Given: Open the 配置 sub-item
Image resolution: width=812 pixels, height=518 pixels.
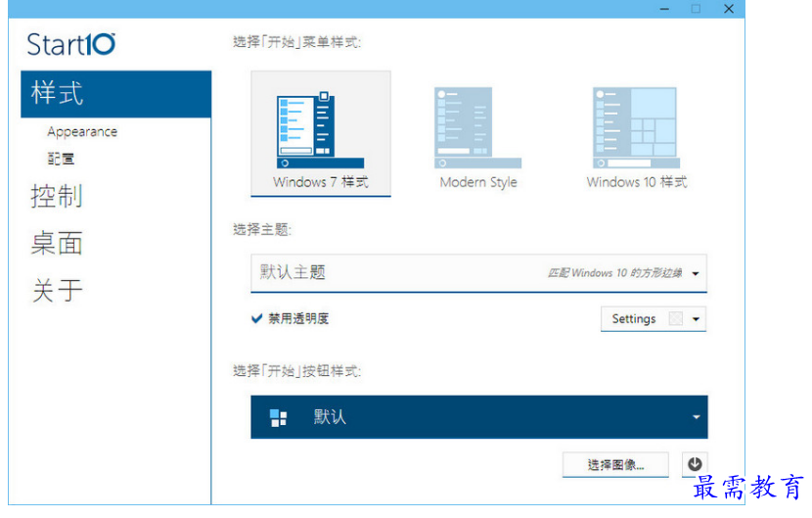Looking at the screenshot, I should point(61,159).
